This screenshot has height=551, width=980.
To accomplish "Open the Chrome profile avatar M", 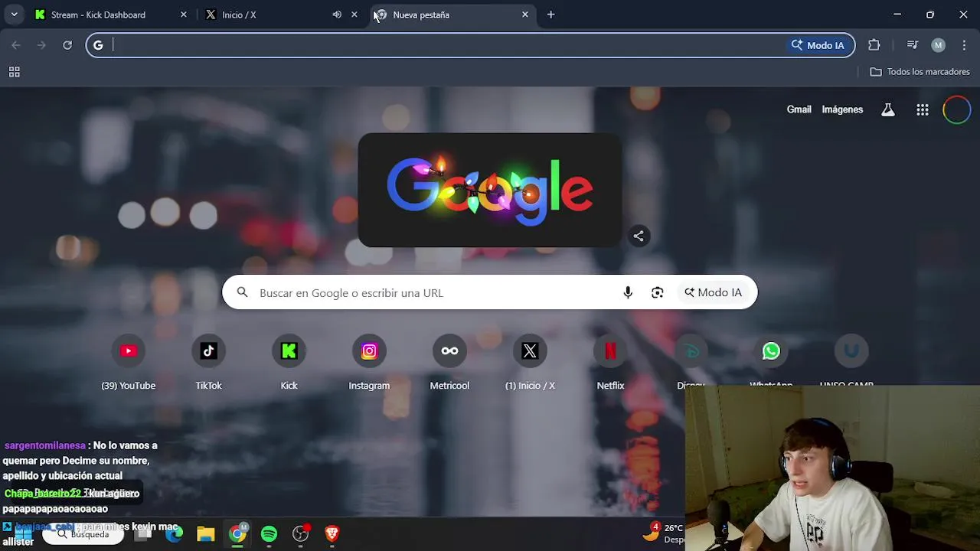I will (938, 45).
